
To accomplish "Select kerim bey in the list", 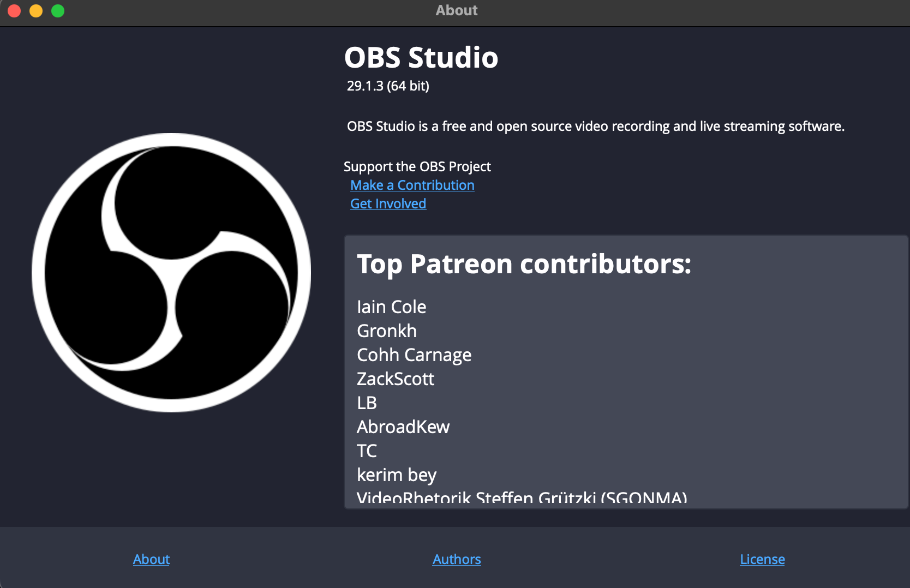I will tap(396, 475).
